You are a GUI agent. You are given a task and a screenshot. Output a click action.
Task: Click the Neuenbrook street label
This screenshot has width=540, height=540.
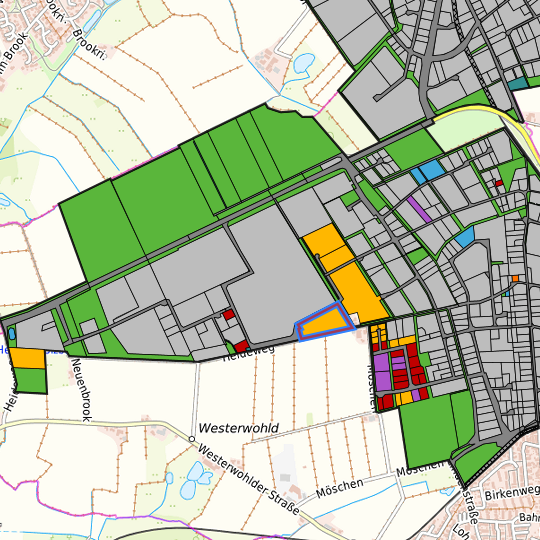click(x=81, y=390)
